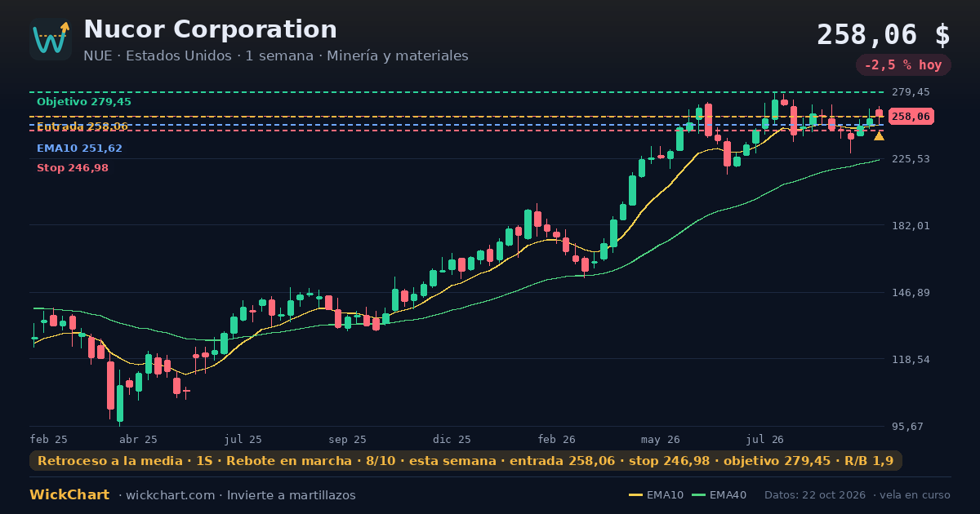Click the 182,01 axis value
The height and width of the screenshot is (514, 980).
point(911,226)
